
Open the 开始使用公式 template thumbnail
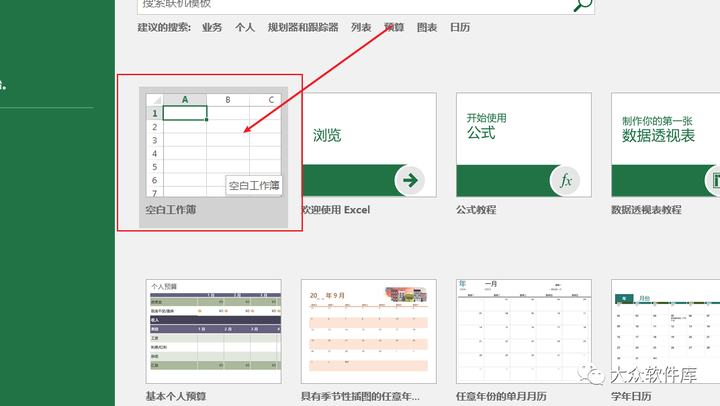click(524, 145)
